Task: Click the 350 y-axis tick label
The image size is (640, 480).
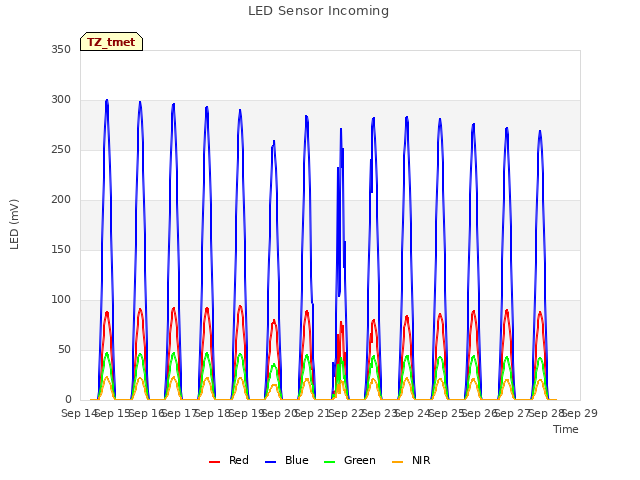Action: (61, 49)
